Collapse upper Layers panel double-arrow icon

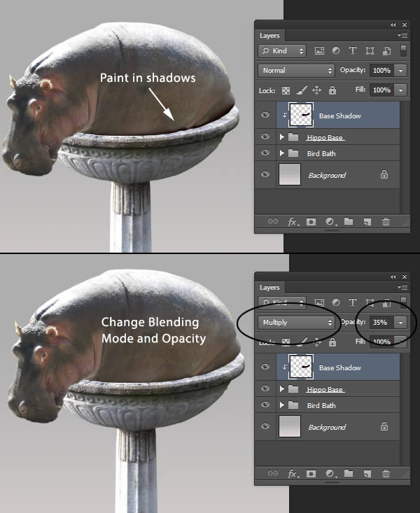click(393, 25)
